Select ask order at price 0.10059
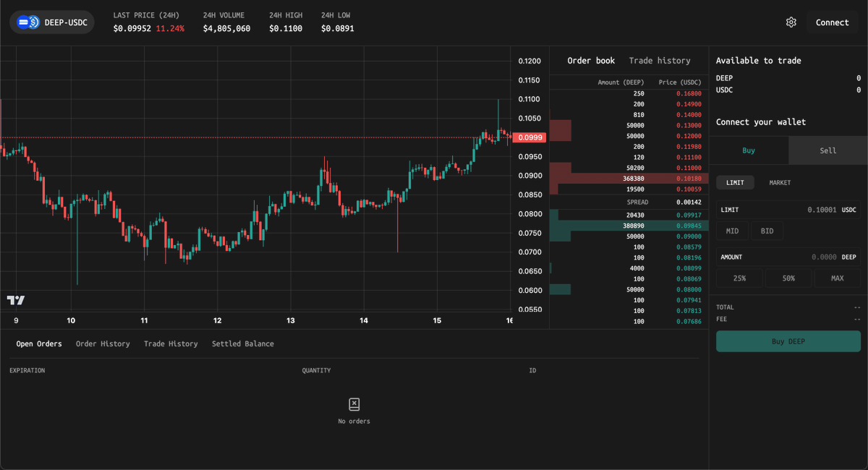The width and height of the screenshot is (868, 470). (x=629, y=189)
